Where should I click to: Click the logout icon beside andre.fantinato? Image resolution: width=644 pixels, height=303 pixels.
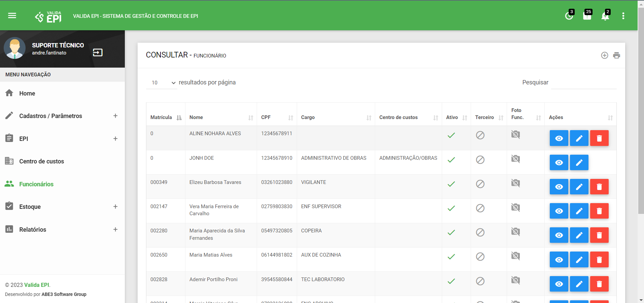pyautogui.click(x=98, y=52)
